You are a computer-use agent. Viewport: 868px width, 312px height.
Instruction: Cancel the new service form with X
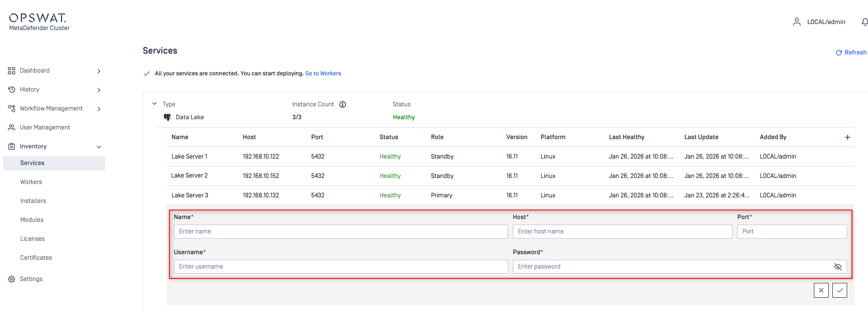[821, 290]
